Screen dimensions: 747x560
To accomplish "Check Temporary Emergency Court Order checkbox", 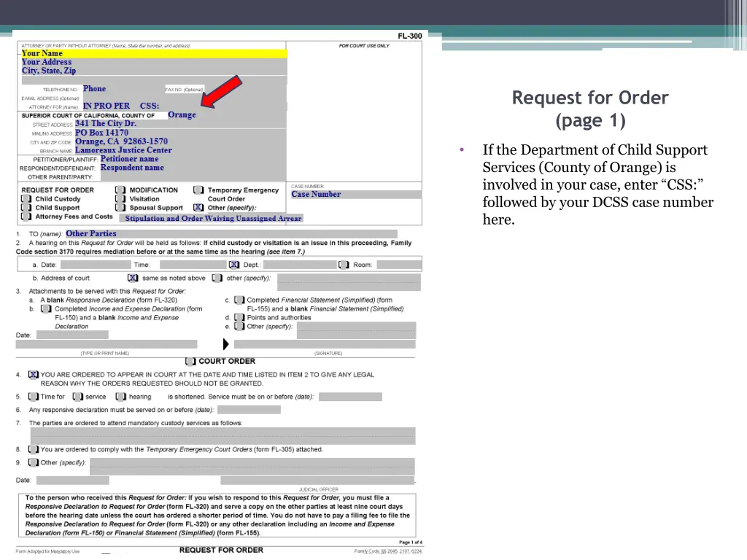I will 198,190.
